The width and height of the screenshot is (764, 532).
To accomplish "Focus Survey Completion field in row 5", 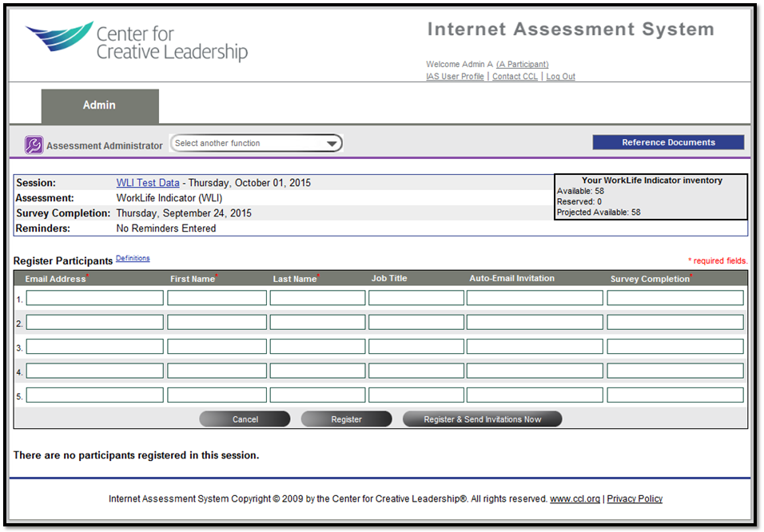I will [x=675, y=395].
